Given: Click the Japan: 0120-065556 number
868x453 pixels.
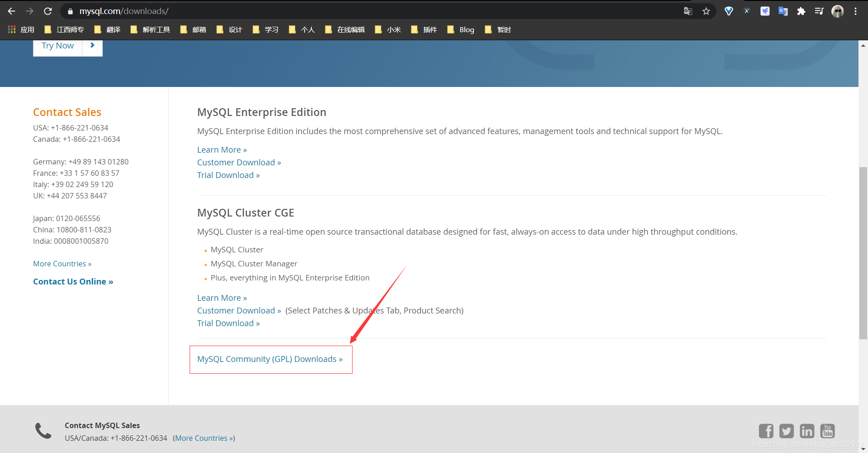Looking at the screenshot, I should coord(67,219).
